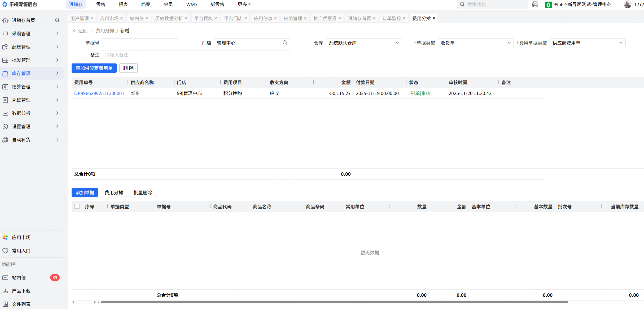This screenshot has height=309, width=644.
Task: Expand 费用单据类型 dropdown showing 供应商费用单
Action: pyautogui.click(x=587, y=43)
